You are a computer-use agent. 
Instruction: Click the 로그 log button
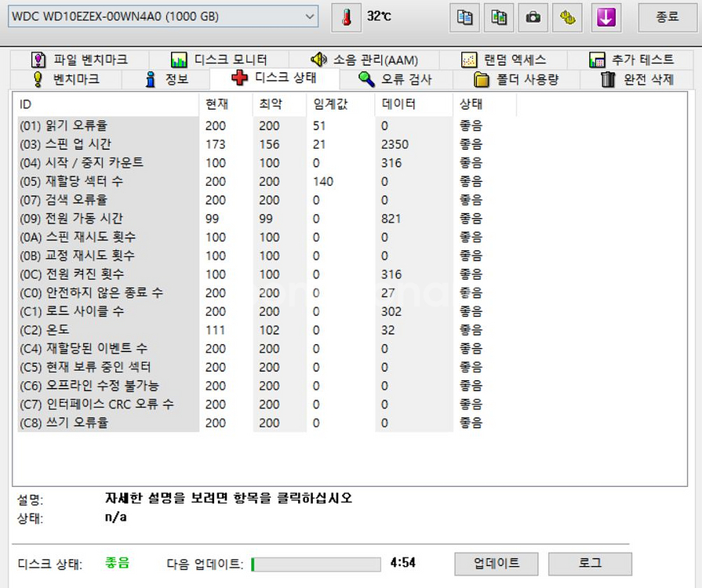(590, 564)
